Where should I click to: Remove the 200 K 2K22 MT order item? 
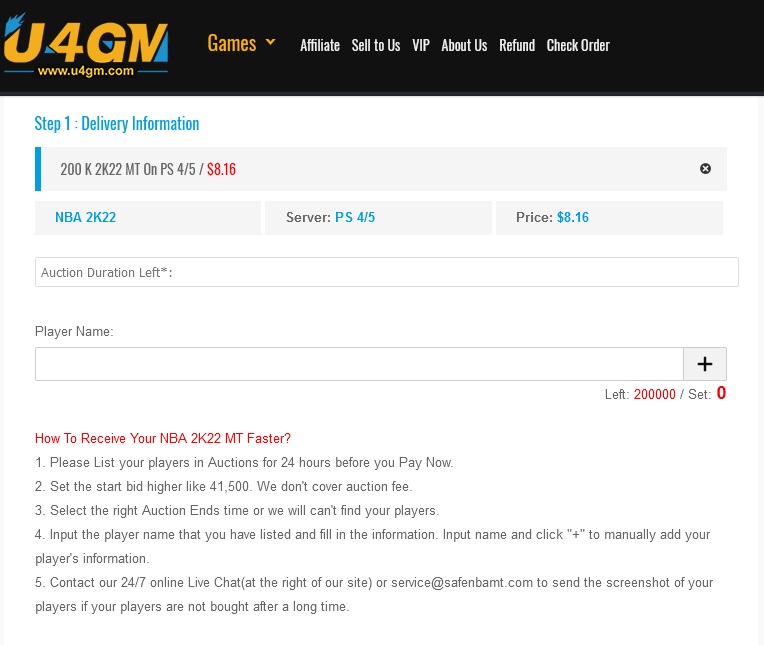pyautogui.click(x=705, y=169)
